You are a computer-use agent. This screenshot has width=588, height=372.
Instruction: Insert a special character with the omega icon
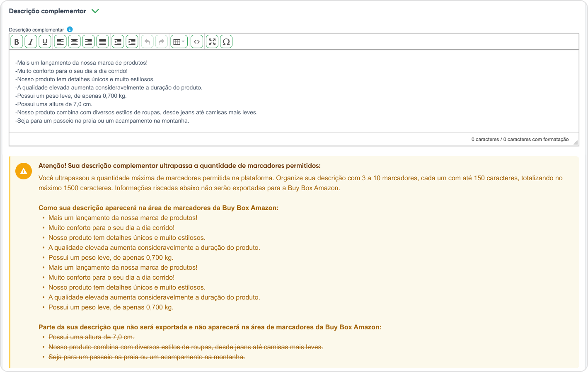(x=226, y=42)
